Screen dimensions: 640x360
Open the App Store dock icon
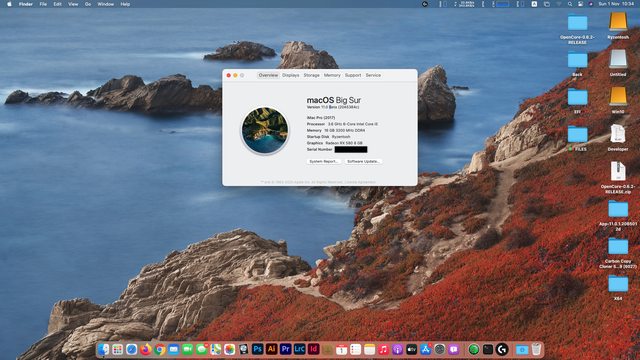(x=425, y=349)
